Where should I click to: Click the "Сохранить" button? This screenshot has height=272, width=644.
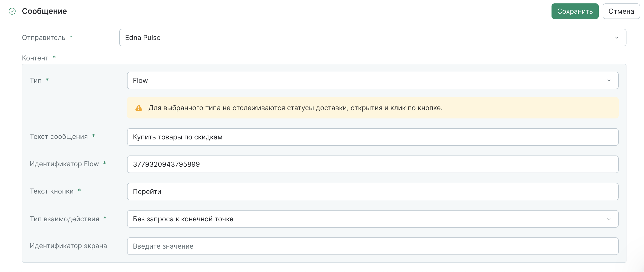click(575, 11)
